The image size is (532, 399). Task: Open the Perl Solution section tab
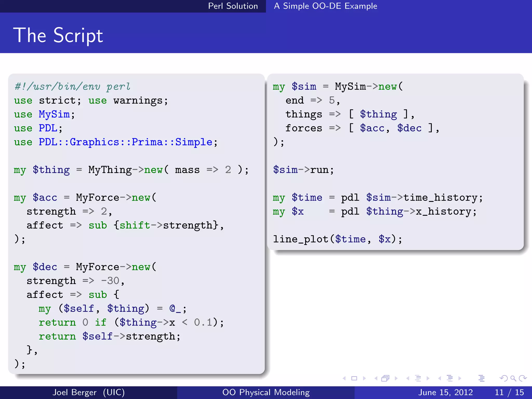point(233,6)
